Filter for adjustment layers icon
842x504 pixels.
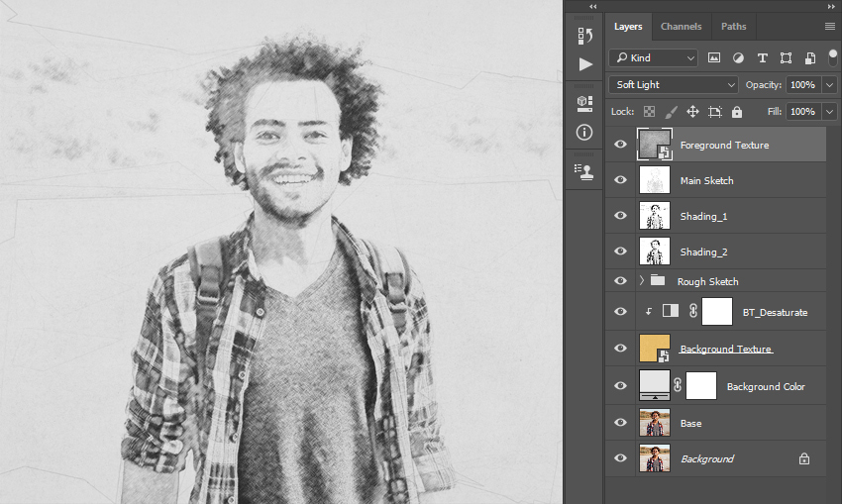738,58
